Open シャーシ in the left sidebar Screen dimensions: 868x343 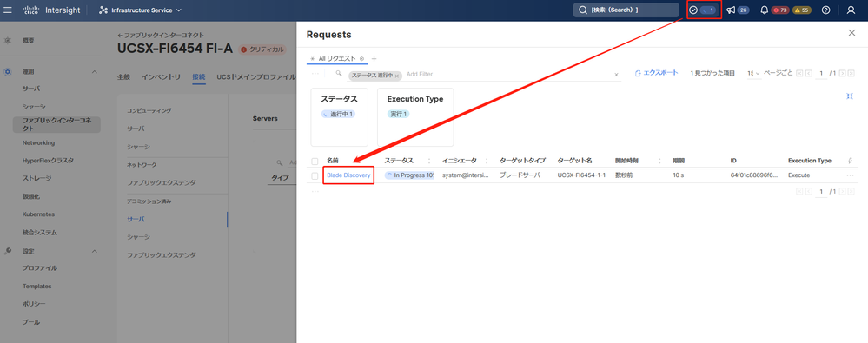(x=34, y=107)
